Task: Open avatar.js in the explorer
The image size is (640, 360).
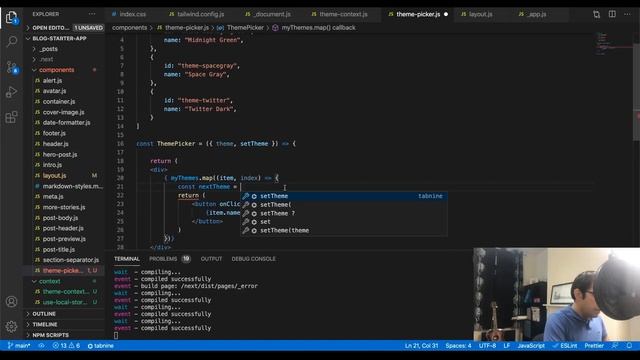Action: pyautogui.click(x=64, y=91)
